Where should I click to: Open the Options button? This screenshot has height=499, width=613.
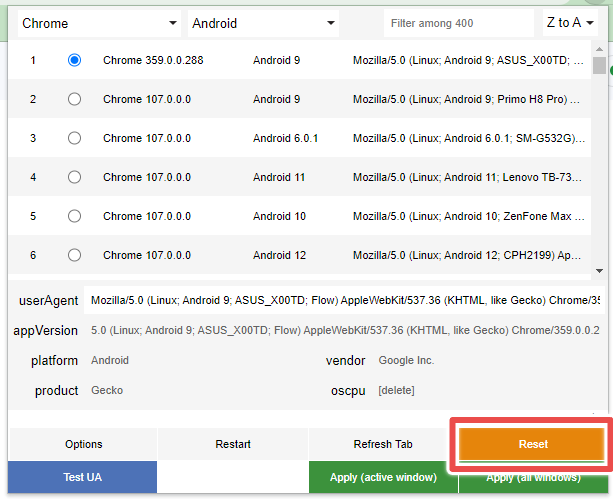[x=83, y=444]
